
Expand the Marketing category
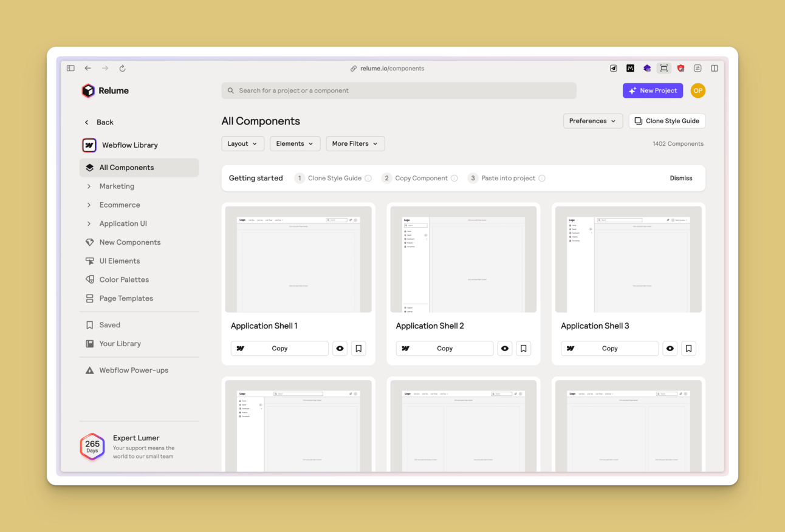[89, 186]
